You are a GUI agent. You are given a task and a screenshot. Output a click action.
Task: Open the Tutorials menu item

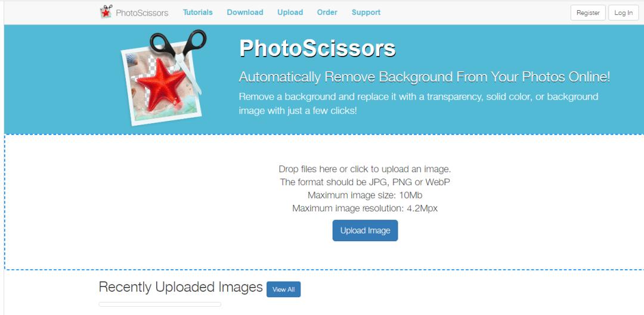[x=197, y=13]
